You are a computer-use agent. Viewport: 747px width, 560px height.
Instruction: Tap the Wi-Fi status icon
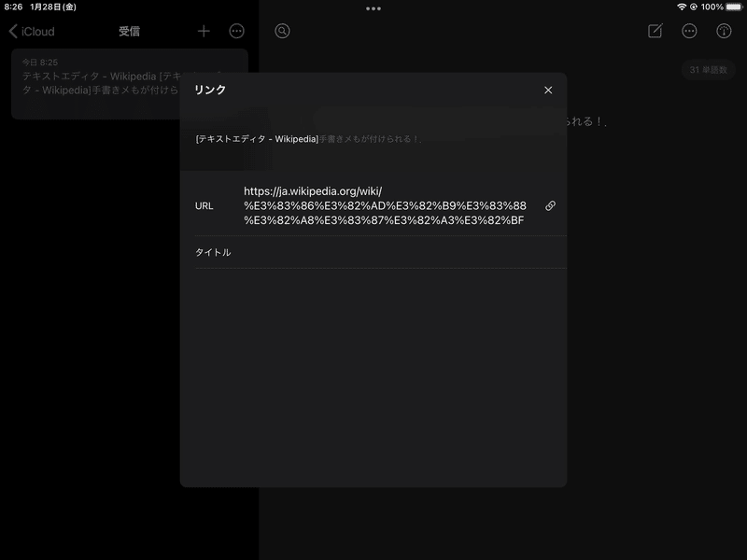[682, 7]
